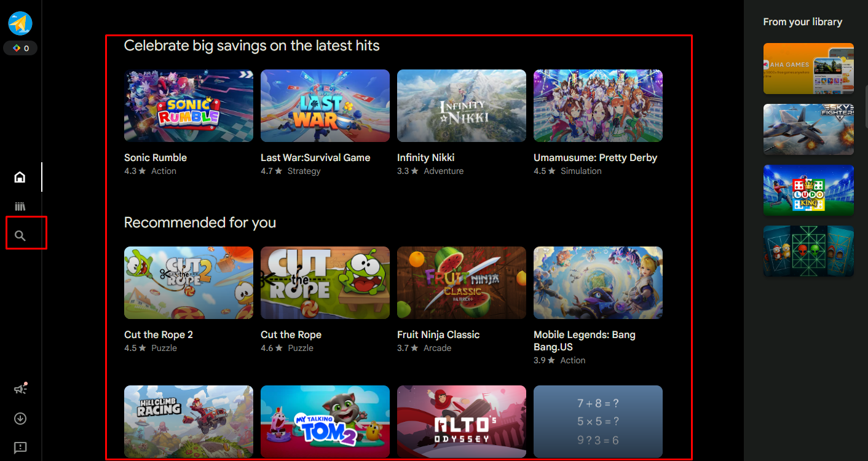This screenshot has width=868, height=461.
Task: View your Play Points balance badge
Action: 20,47
